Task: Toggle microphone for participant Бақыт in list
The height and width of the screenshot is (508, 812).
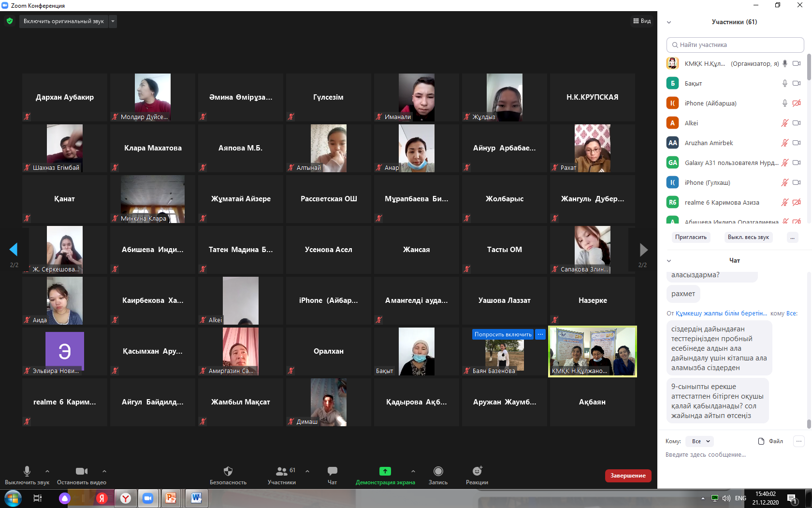Action: 785,83
